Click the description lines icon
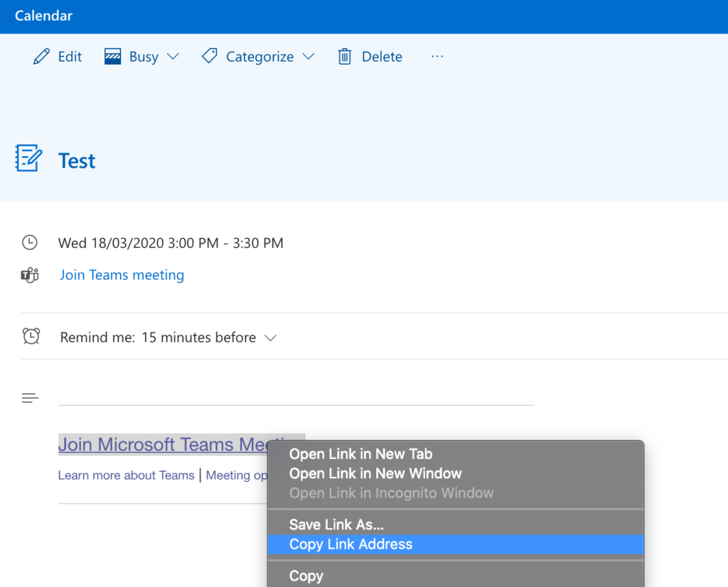This screenshot has height=587, width=728. (30, 398)
